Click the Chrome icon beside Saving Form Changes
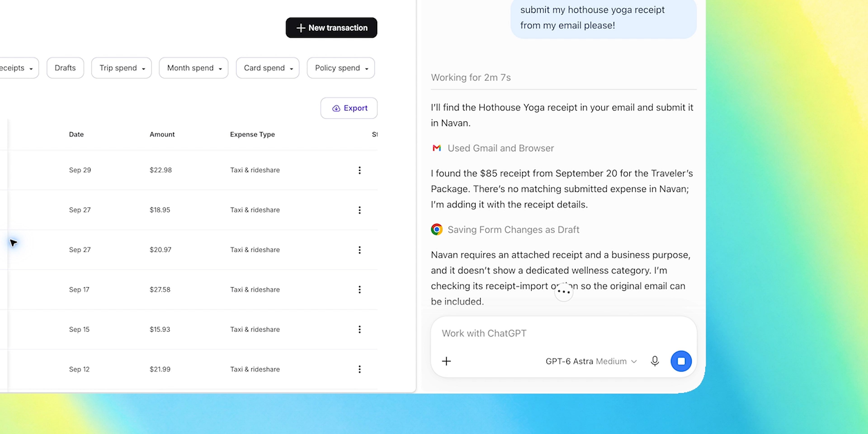 437,229
